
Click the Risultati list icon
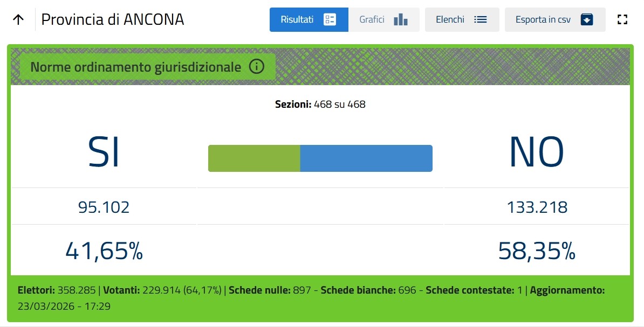coord(330,20)
